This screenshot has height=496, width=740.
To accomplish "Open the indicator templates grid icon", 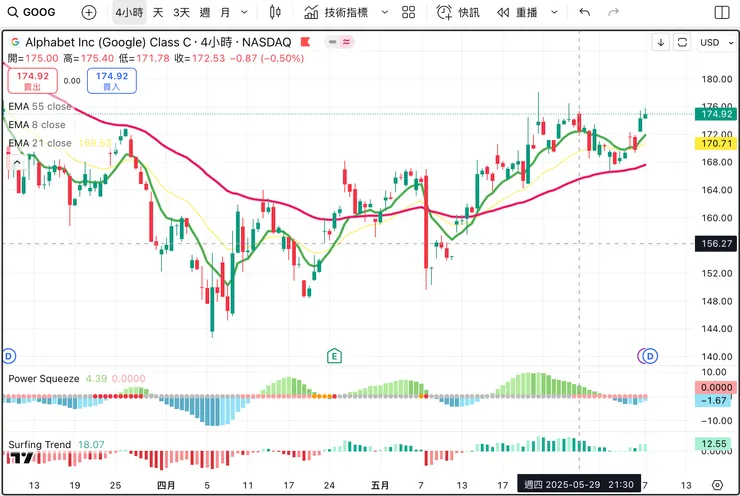I will pos(409,12).
